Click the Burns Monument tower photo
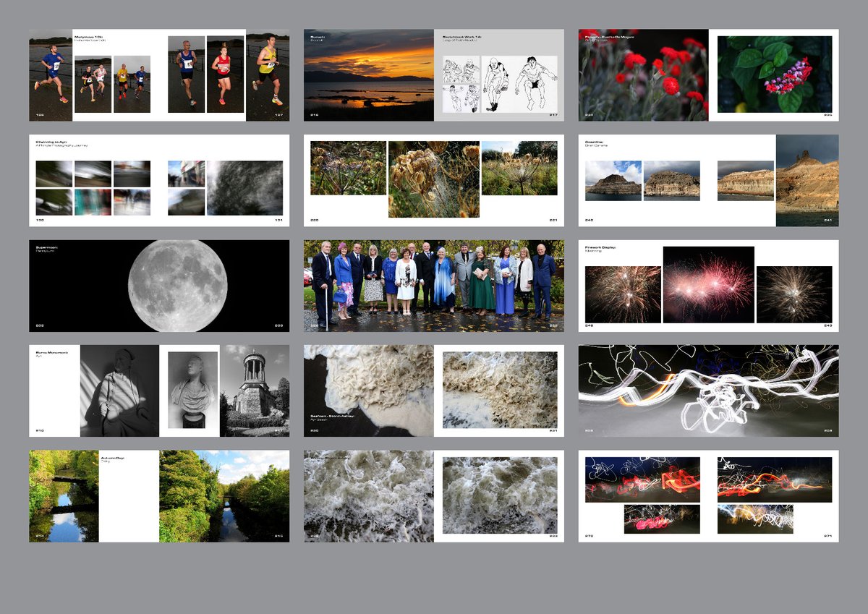 (x=255, y=391)
